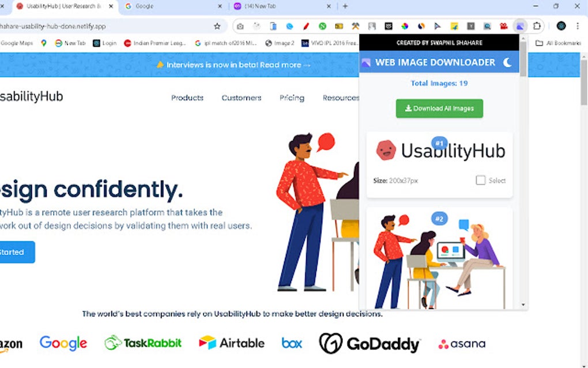Open the Web Image Downloader extension icon

pos(520,26)
